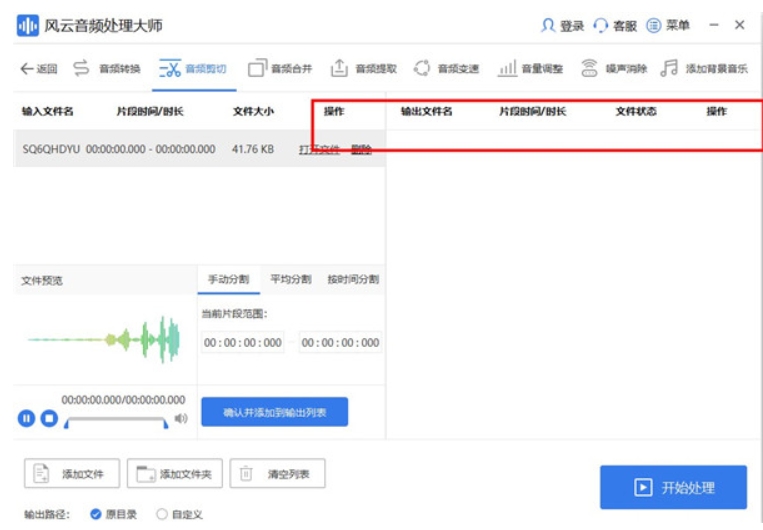Open the 噪声消除 noise removal tool
This screenshot has height=530, width=763.
pyautogui.click(x=614, y=69)
